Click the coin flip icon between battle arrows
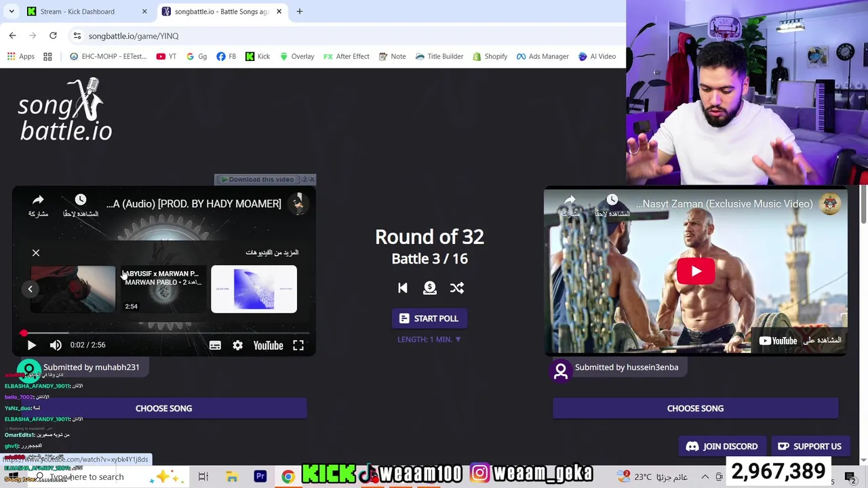The height and width of the screenshot is (488, 868). pos(430,288)
